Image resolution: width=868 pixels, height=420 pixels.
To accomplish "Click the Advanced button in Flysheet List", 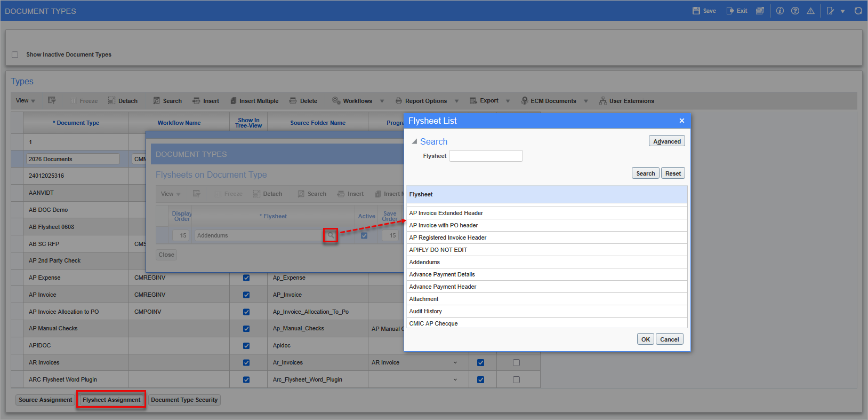I will (x=667, y=141).
